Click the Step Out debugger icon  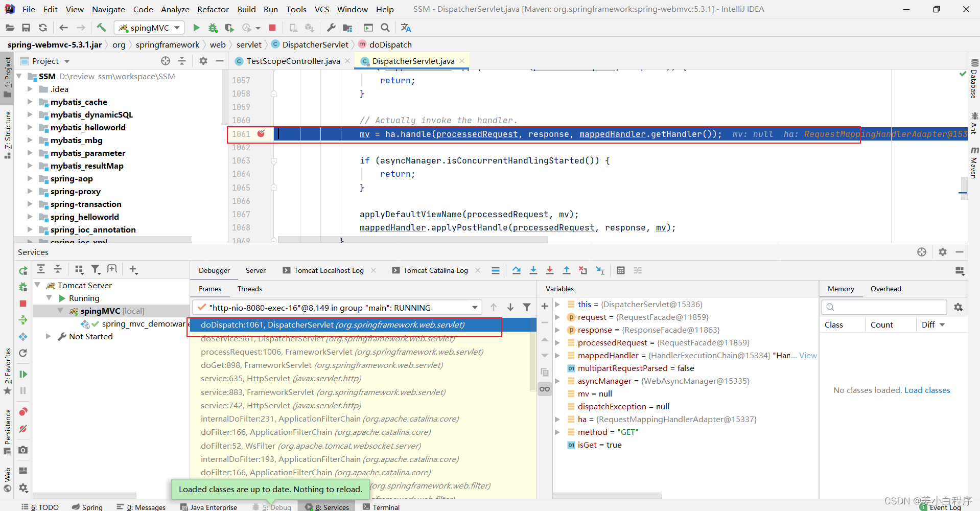coord(566,270)
